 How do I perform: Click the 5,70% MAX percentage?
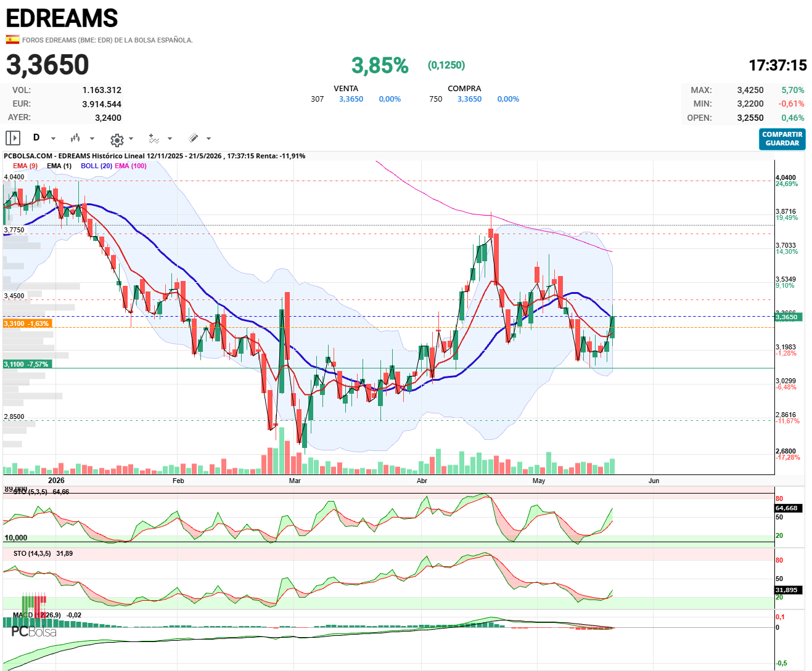pos(793,90)
